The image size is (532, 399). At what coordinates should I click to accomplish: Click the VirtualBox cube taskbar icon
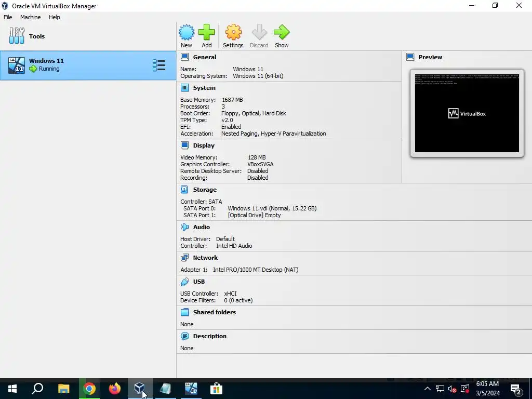coord(140,389)
